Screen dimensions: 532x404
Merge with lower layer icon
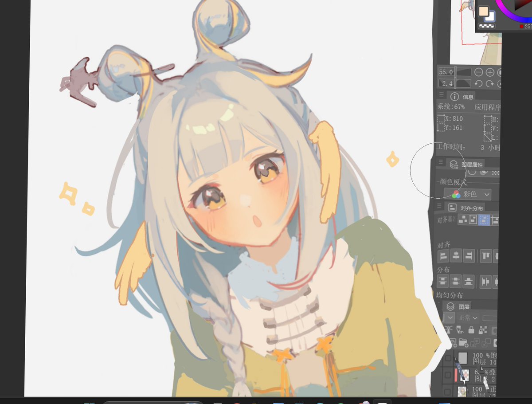point(486,342)
